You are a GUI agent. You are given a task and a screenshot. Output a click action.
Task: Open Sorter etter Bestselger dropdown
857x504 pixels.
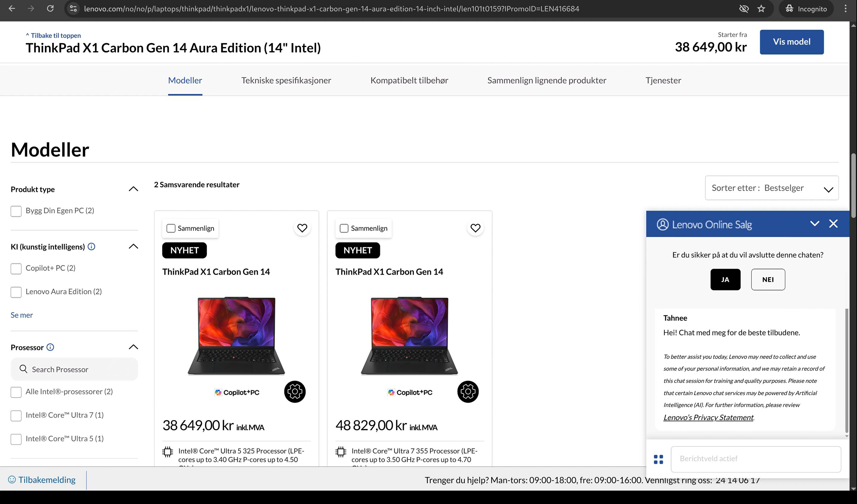771,188
